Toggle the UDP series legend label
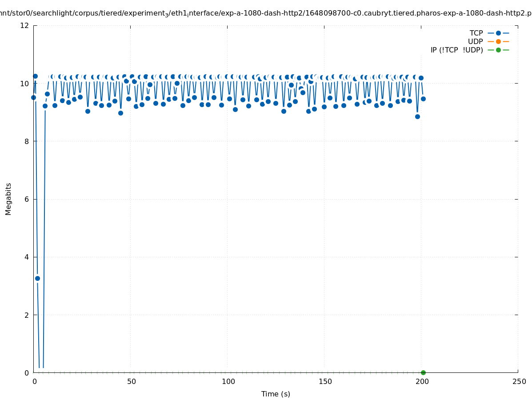The image size is (532, 400). tap(475, 41)
